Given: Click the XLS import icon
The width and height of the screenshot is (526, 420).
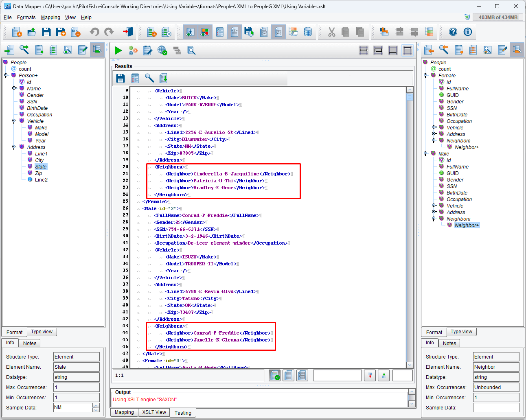Looking at the screenshot, I should [76, 32].
